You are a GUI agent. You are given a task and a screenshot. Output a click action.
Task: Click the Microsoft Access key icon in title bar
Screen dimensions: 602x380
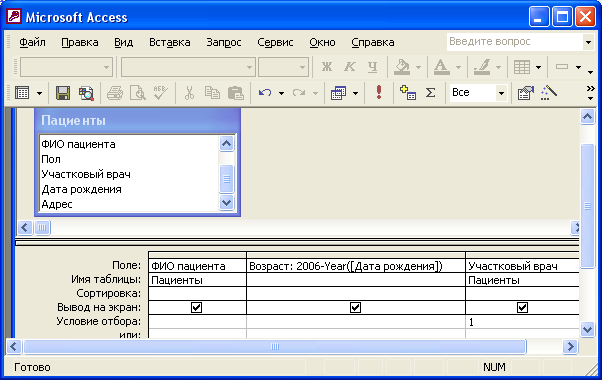click(x=14, y=17)
